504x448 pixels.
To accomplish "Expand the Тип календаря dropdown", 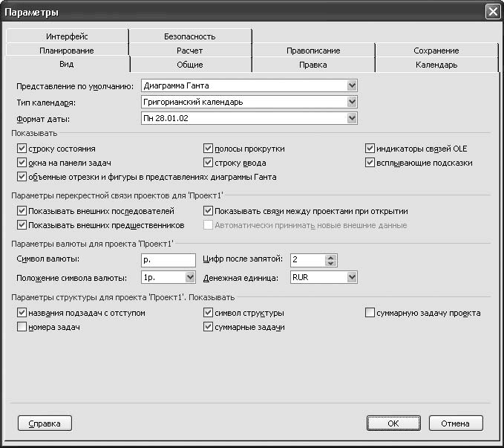I will (352, 102).
